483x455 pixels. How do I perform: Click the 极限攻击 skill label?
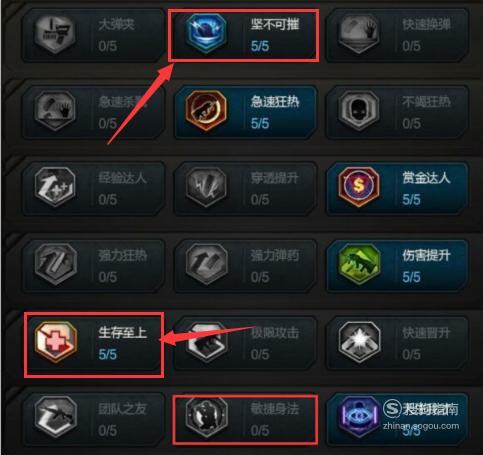pyautogui.click(x=275, y=332)
